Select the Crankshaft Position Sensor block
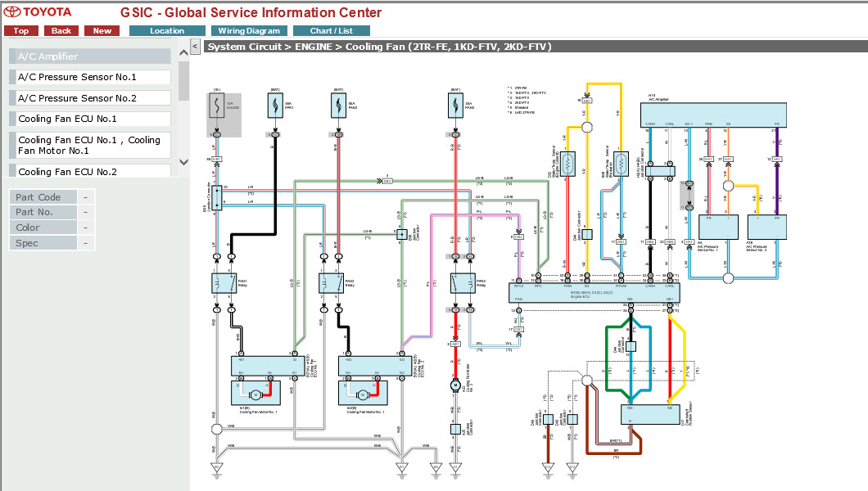The image size is (868, 491). [650, 415]
